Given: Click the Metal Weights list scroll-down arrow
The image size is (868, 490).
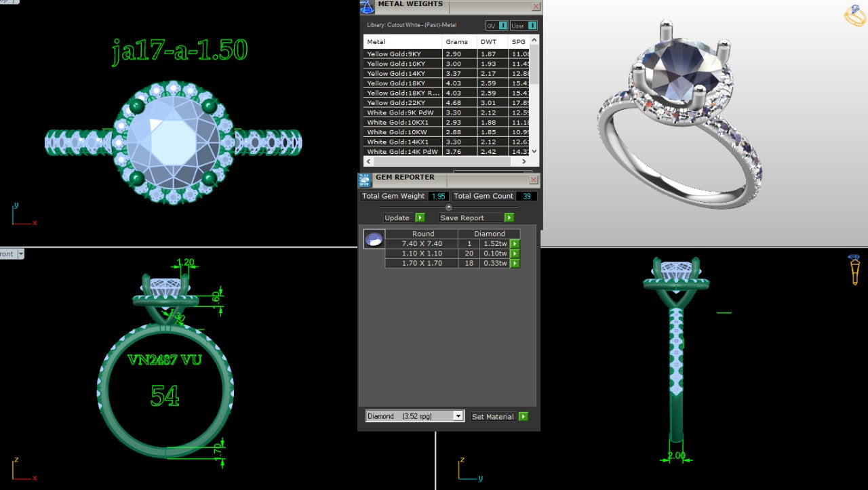Looking at the screenshot, I should pyautogui.click(x=534, y=152).
